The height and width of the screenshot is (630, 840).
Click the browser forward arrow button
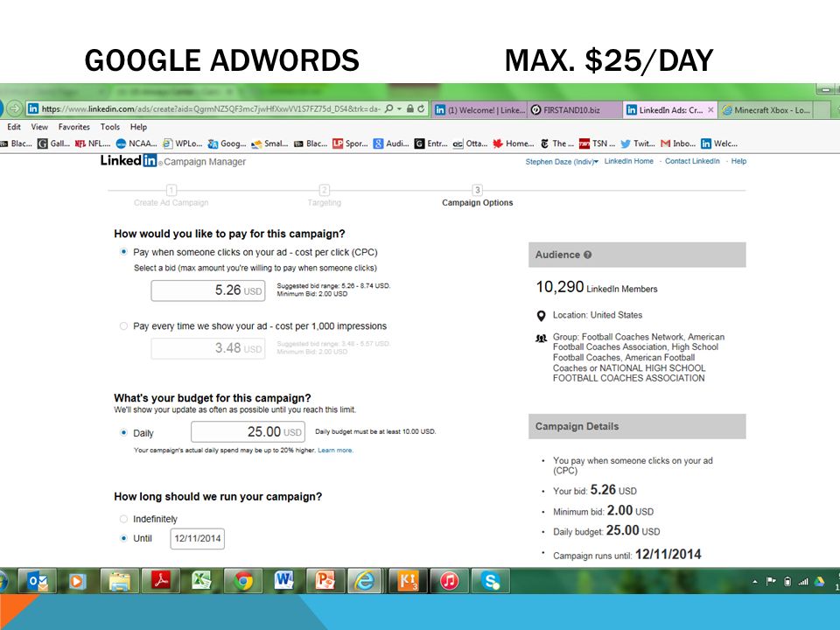15,108
